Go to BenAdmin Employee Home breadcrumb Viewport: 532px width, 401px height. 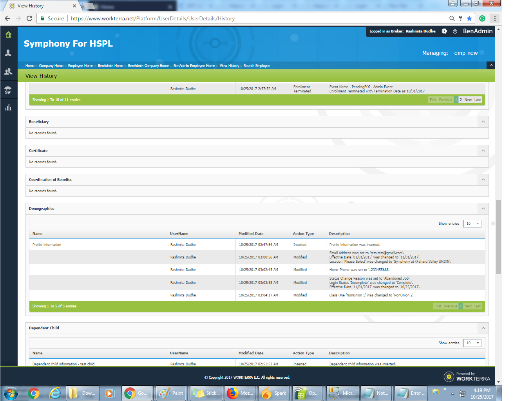pos(194,66)
